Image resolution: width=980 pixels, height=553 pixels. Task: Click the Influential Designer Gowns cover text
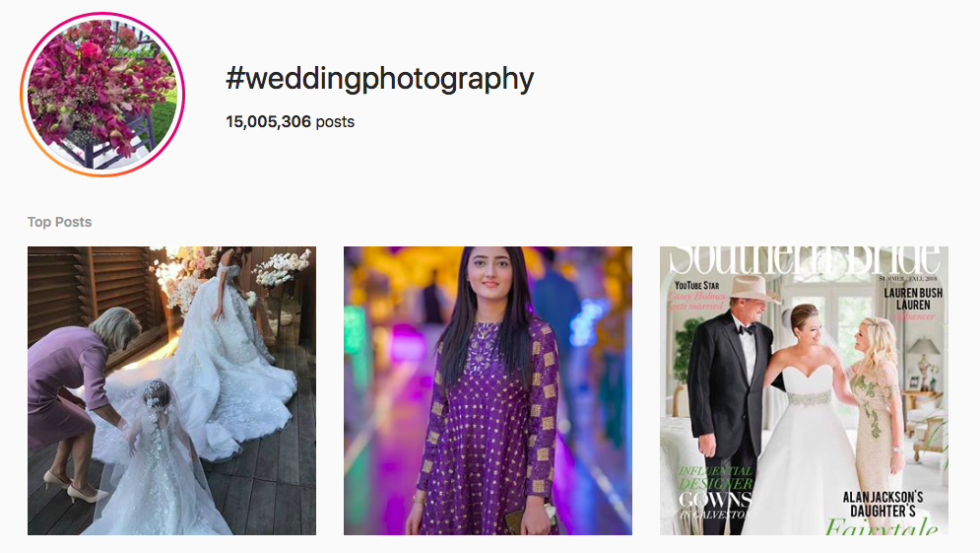[715, 493]
